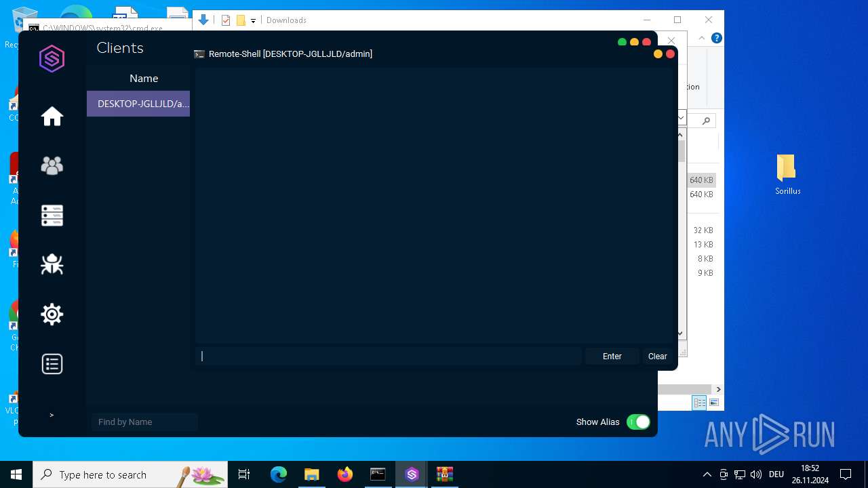Select the 32 KB file row in Downloads
The height and width of the screenshot is (488, 868).
(x=703, y=230)
